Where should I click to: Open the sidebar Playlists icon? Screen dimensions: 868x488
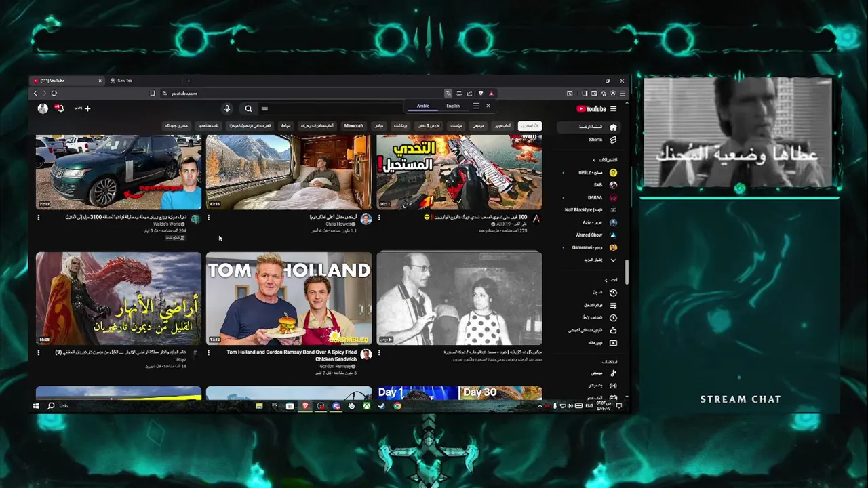[x=613, y=305]
